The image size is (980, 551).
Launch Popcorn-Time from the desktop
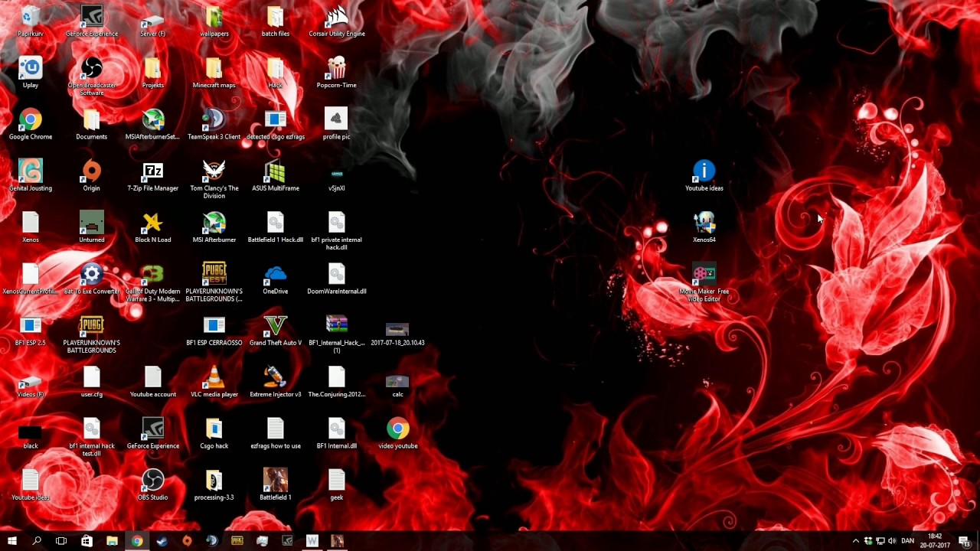pyautogui.click(x=336, y=73)
